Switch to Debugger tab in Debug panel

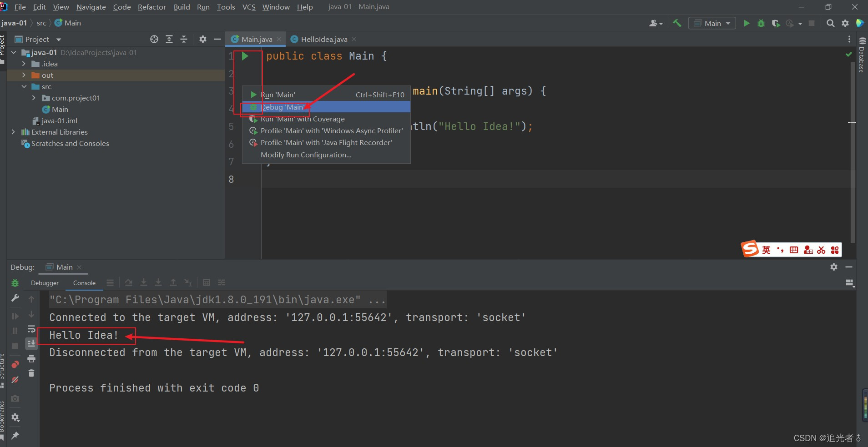click(x=45, y=283)
